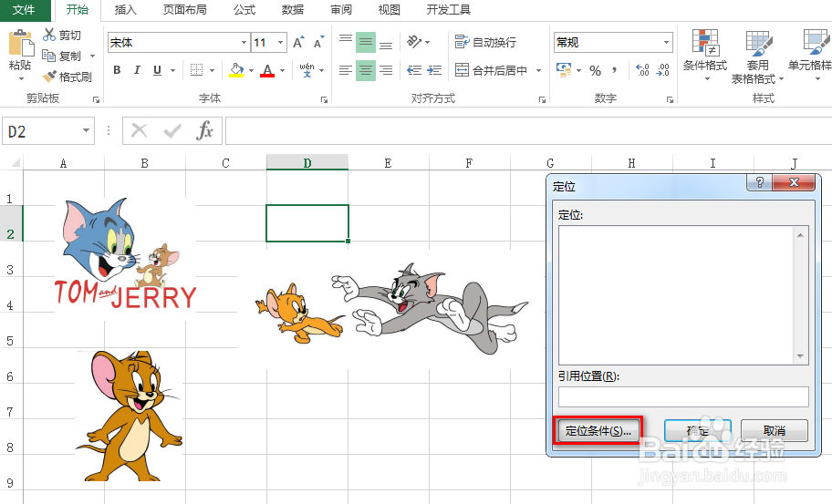Screen dimensions: 832x504
Task: Select the Format Painter (格式刷) tool
Action: pos(67,77)
